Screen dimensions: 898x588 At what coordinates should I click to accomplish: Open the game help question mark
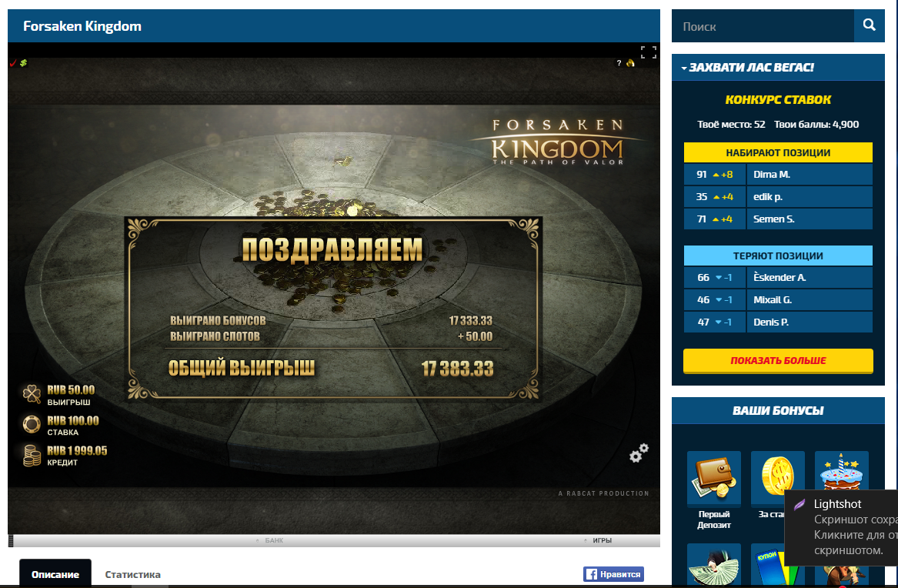[619, 63]
